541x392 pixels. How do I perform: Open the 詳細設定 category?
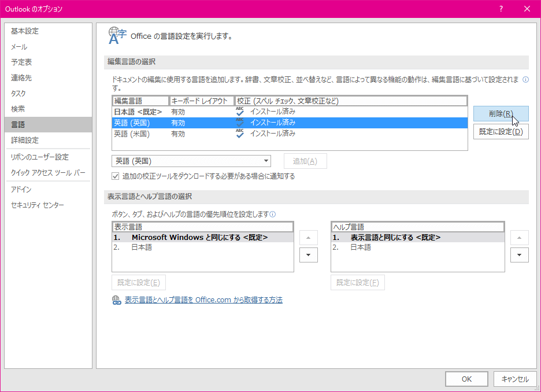click(x=49, y=140)
